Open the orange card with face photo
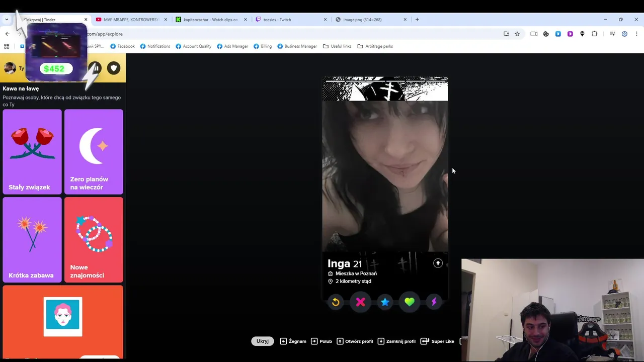The image size is (644, 362). pyautogui.click(x=63, y=322)
